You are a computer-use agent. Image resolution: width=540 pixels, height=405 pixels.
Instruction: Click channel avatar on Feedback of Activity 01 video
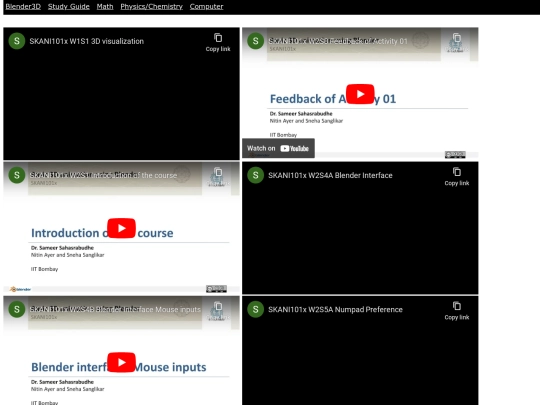pos(256,41)
